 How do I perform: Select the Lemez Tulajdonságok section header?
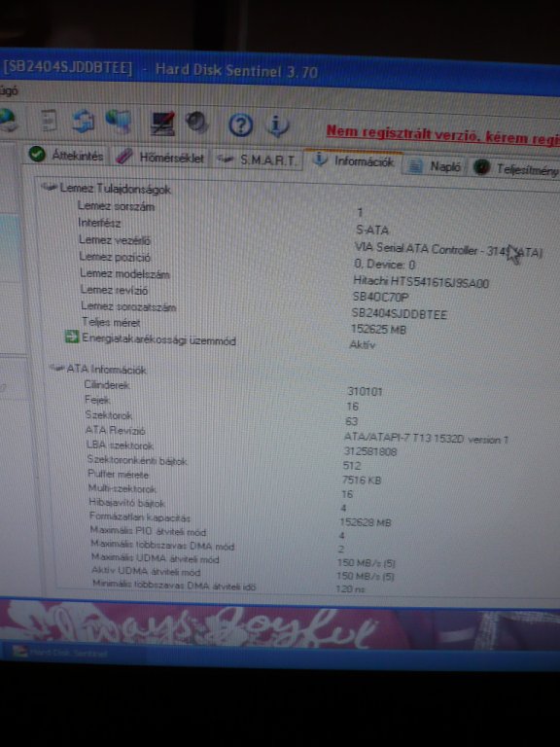[x=116, y=189]
